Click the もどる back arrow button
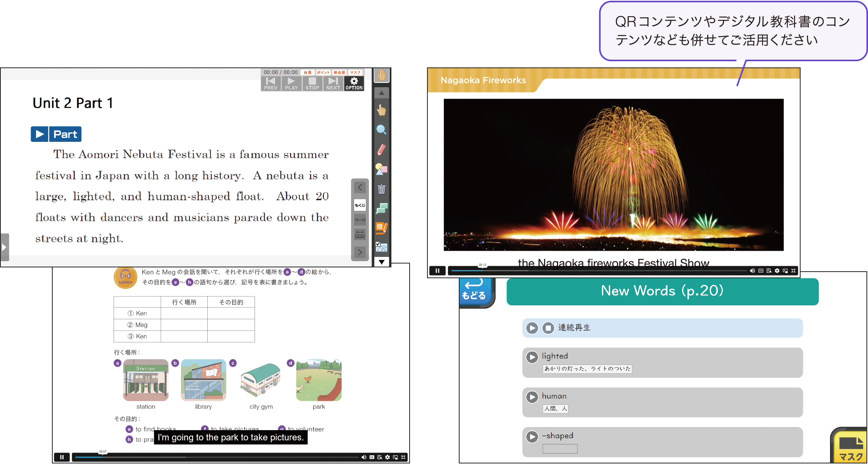Image resolution: width=868 pixels, height=465 pixels. click(x=474, y=291)
